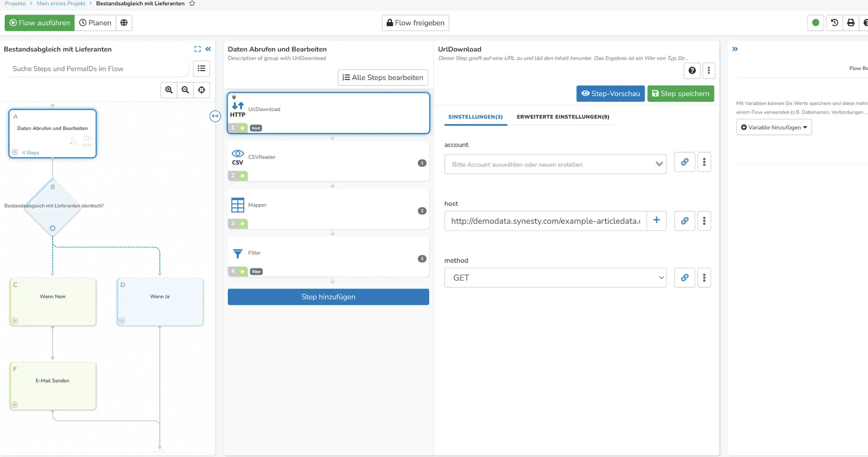Viewport: 868px width, 457px height.
Task: Click the Step hinzufügen button
Action: (x=328, y=297)
